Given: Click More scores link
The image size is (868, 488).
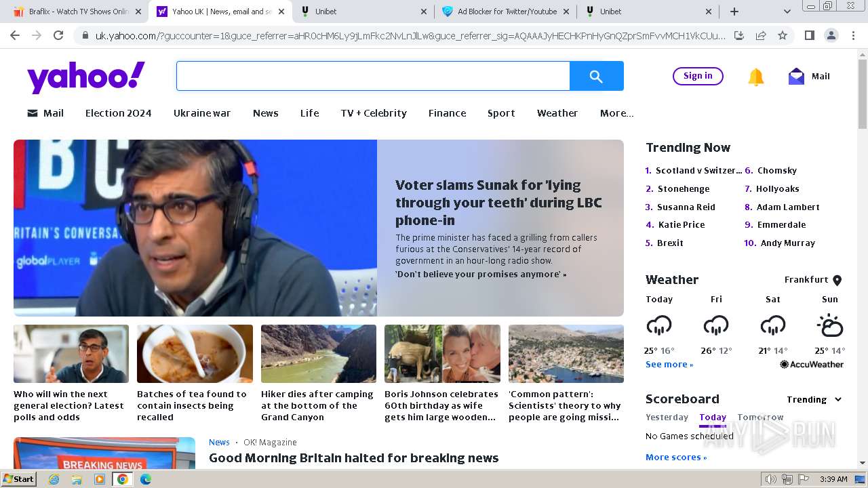Looking at the screenshot, I should (x=676, y=457).
